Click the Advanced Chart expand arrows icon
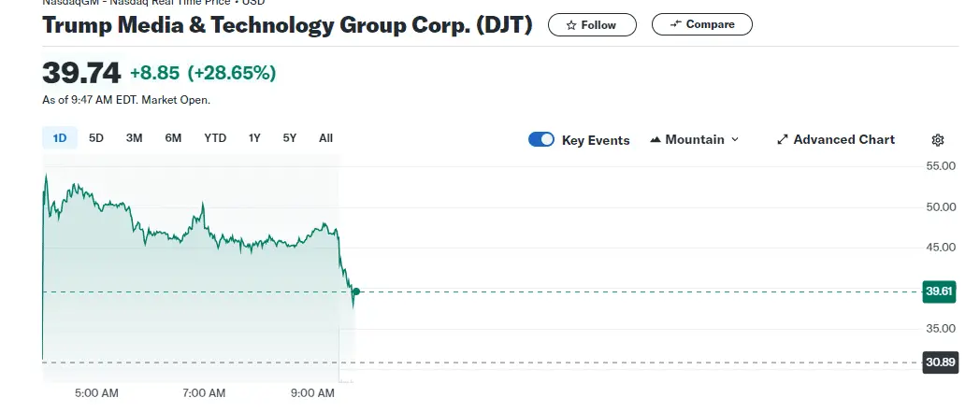This screenshot has height=412, width=980. pyautogui.click(x=783, y=140)
